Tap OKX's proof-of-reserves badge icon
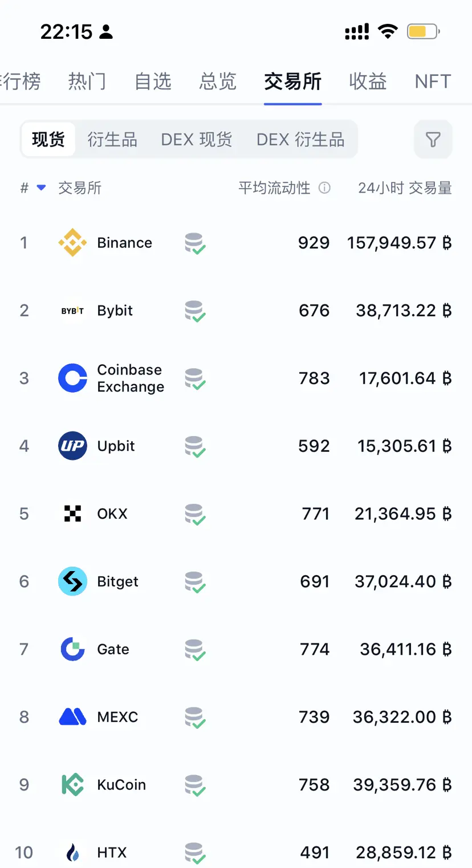This screenshot has width=472, height=868. click(x=195, y=514)
